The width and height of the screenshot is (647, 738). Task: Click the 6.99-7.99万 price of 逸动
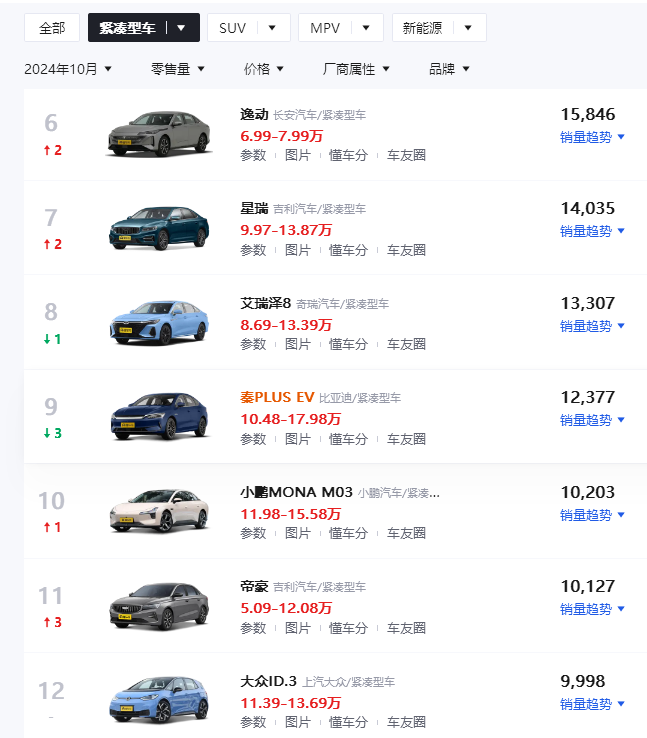[x=281, y=136]
